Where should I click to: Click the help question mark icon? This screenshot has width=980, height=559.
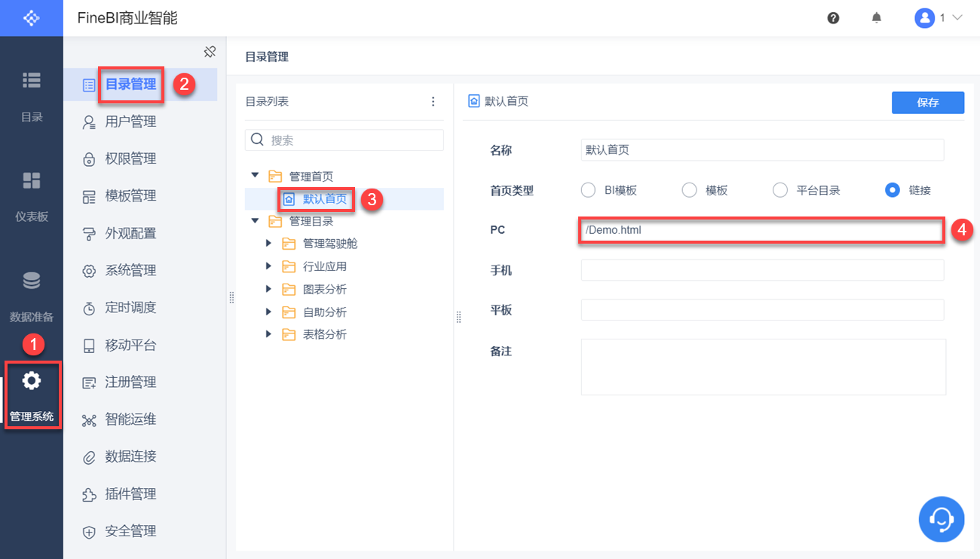[x=833, y=18]
